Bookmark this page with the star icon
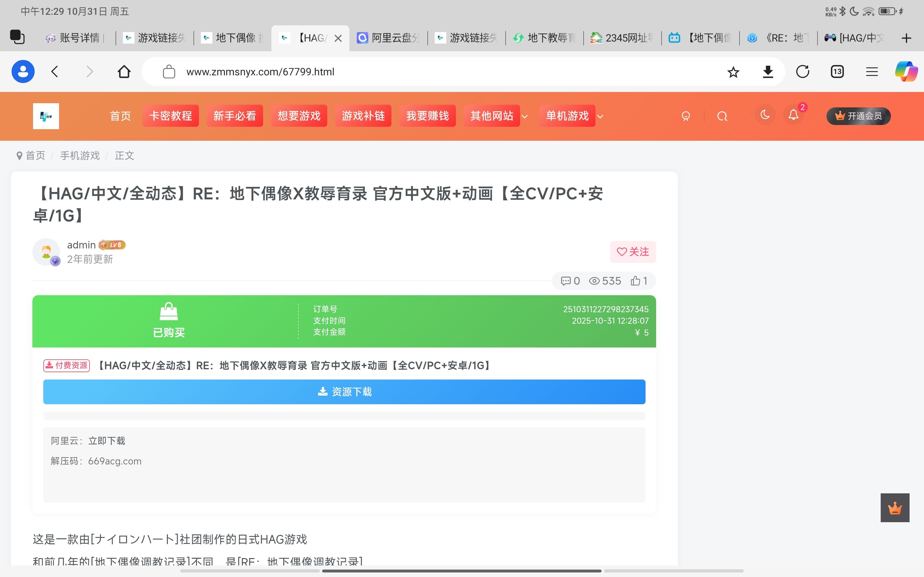Viewport: 924px width, 577px height. point(732,71)
